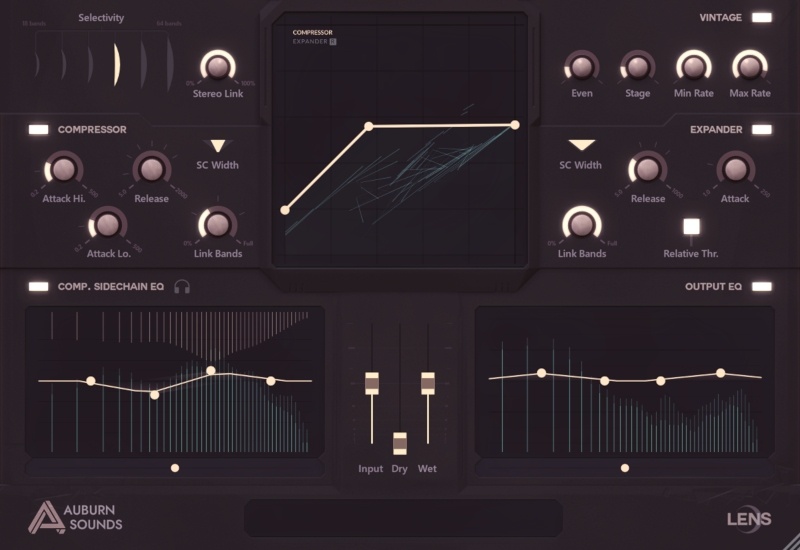Viewport: 800px width, 550px height.
Task: Select the highlighted Selectivity band shape
Action: tap(116, 63)
